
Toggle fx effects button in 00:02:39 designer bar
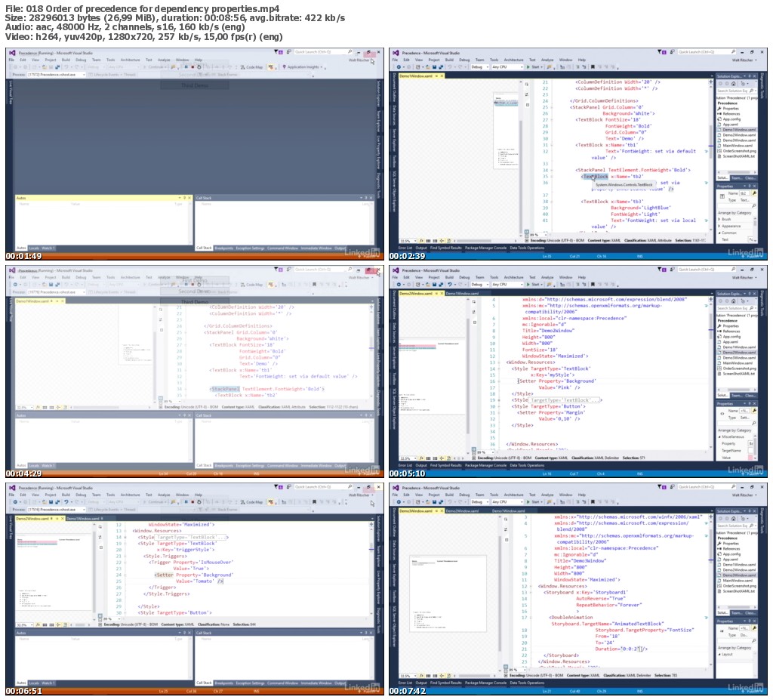pyautogui.click(x=421, y=240)
